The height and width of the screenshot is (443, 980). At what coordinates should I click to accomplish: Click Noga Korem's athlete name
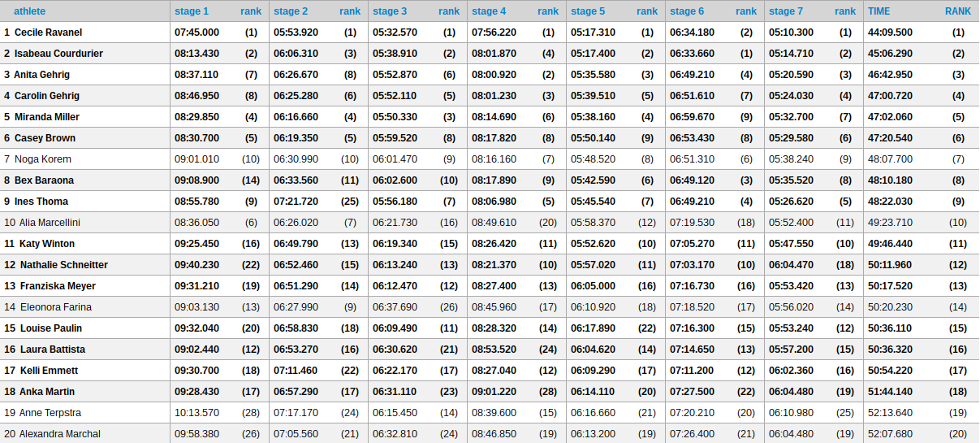pyautogui.click(x=43, y=159)
